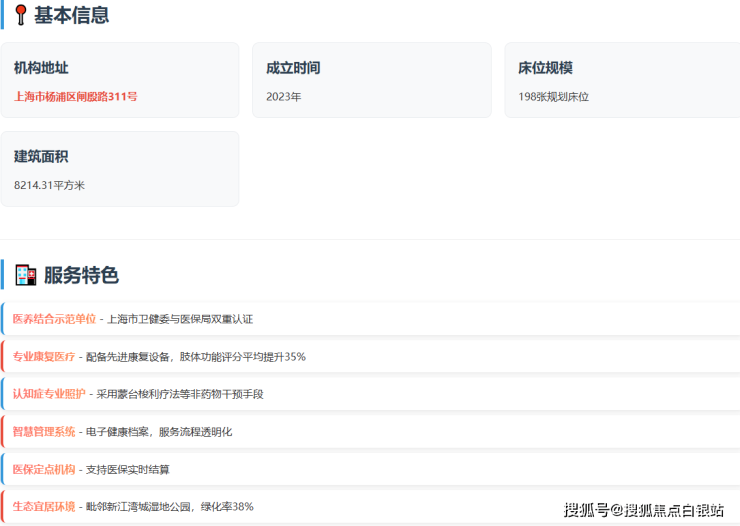Click the 8214.31平方米 area value
Image resolution: width=740 pixels, height=526 pixels.
tap(49, 186)
